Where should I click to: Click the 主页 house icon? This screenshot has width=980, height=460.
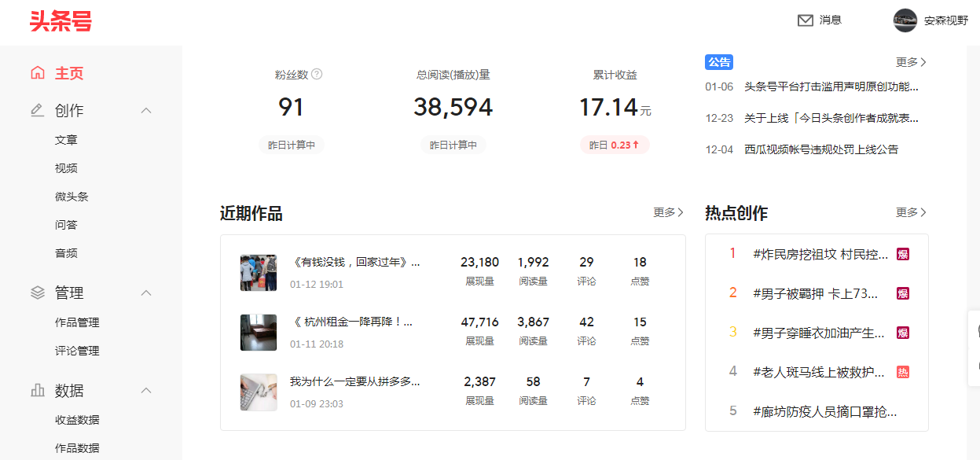pyautogui.click(x=38, y=73)
